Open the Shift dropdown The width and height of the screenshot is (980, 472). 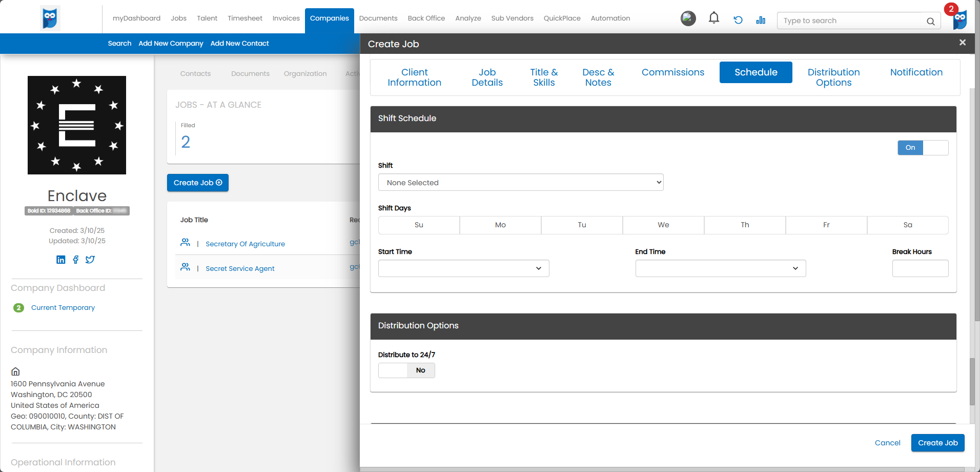click(x=520, y=183)
